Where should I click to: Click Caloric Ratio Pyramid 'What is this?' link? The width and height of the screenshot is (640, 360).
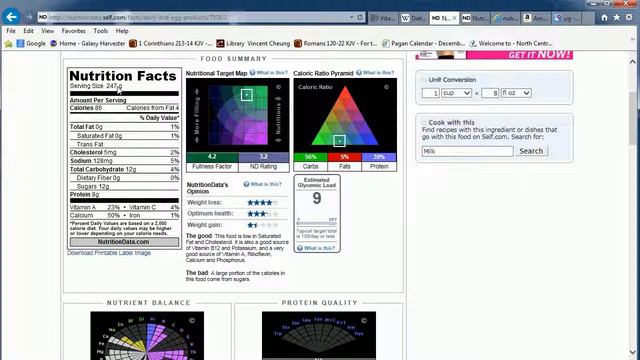coord(375,73)
